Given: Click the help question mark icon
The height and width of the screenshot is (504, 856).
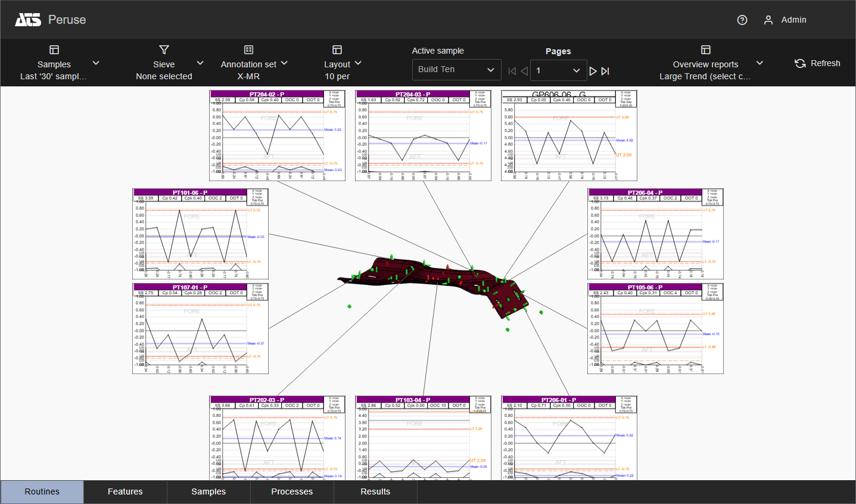Looking at the screenshot, I should pyautogui.click(x=742, y=20).
